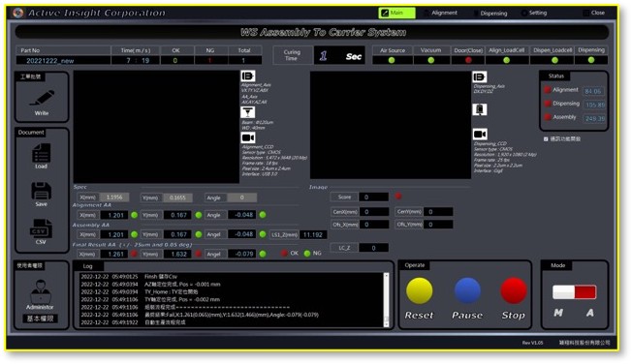Click the Spec Angle field

click(241, 197)
